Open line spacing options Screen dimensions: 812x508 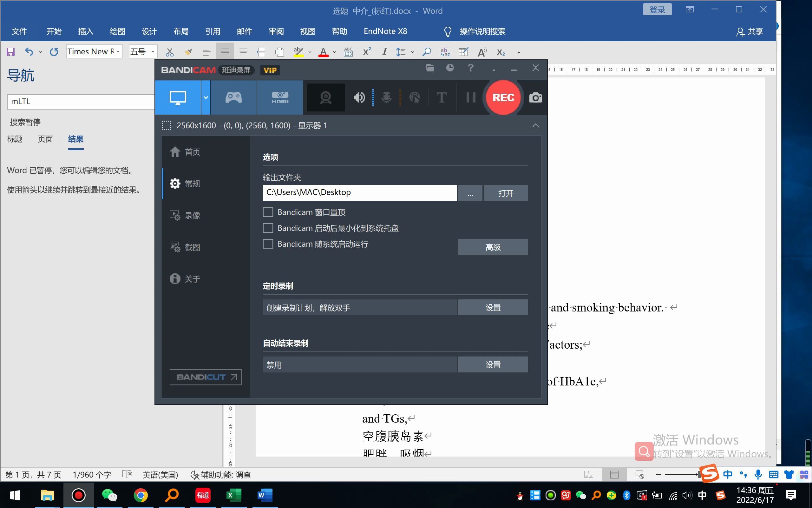(401, 52)
